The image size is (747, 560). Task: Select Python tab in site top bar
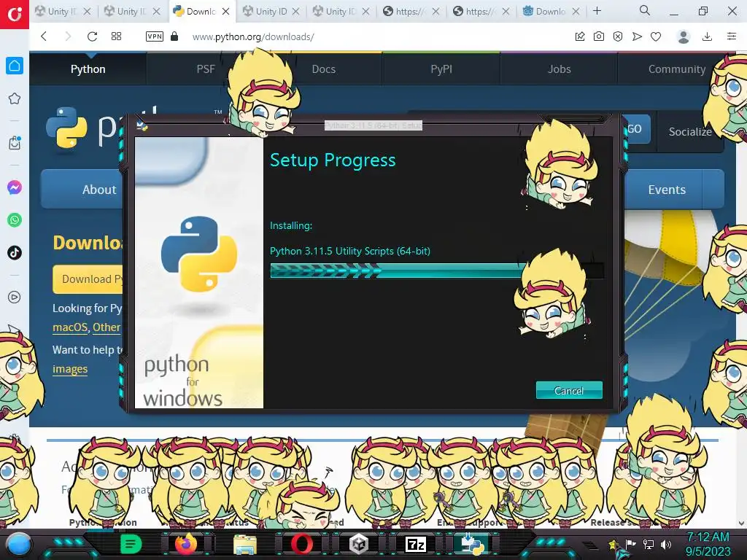[88, 69]
